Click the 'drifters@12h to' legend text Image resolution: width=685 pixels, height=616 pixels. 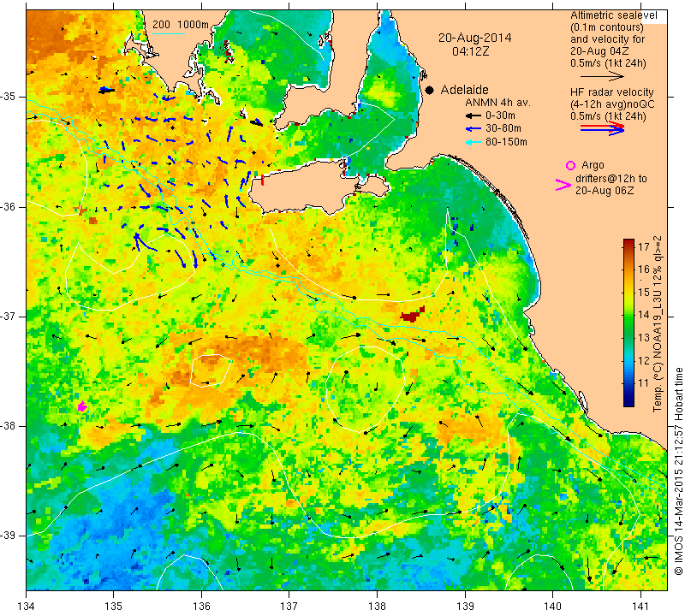pos(611,179)
